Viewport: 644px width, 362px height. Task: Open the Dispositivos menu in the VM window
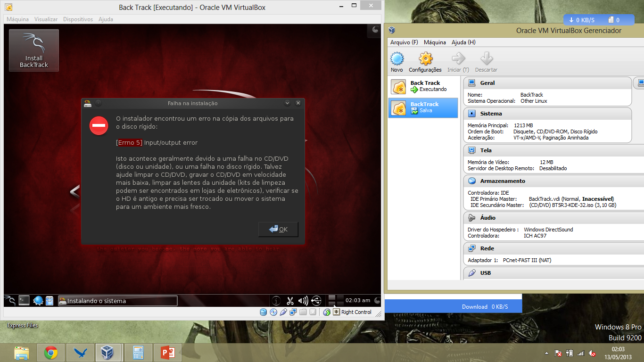[x=78, y=19]
